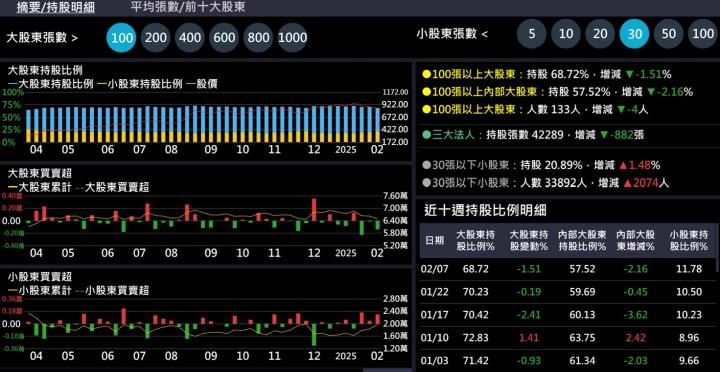Toggle the 大股東累計 legend entry
Image resolution: width=720 pixels, height=372 pixels.
click(x=39, y=187)
